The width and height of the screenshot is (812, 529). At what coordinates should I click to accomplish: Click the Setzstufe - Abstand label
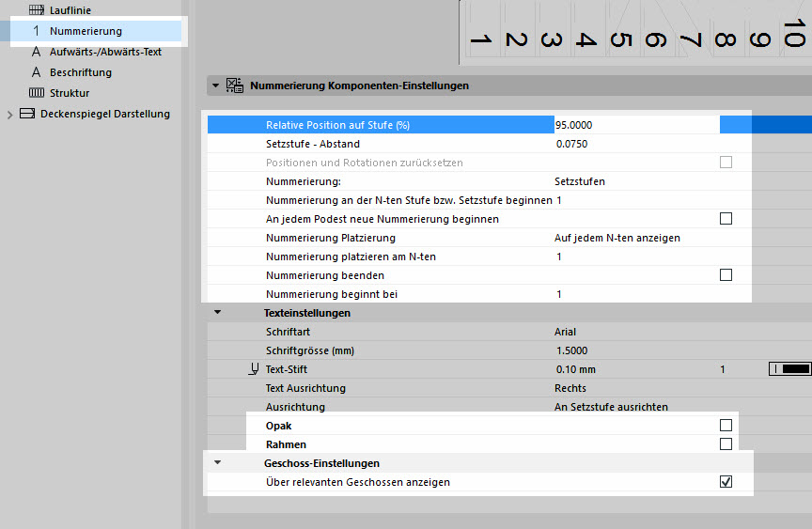coord(313,144)
